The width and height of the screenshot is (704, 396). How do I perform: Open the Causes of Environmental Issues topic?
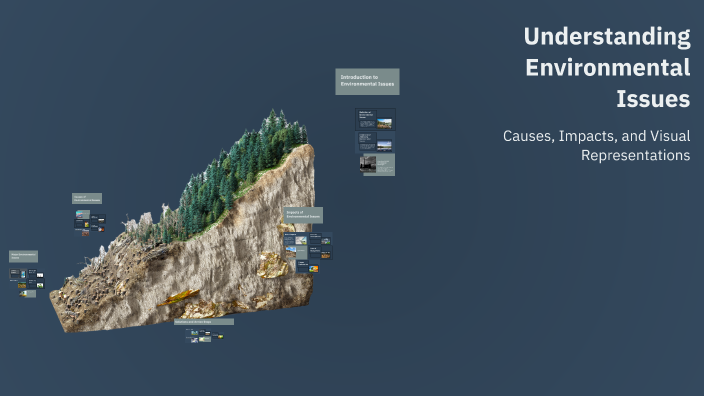(x=87, y=198)
